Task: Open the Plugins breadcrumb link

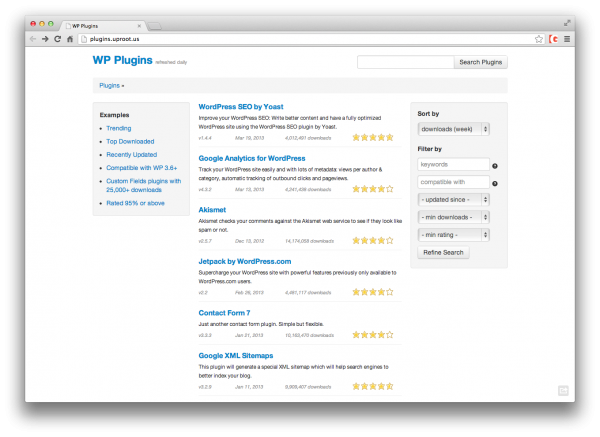Action: [109, 85]
